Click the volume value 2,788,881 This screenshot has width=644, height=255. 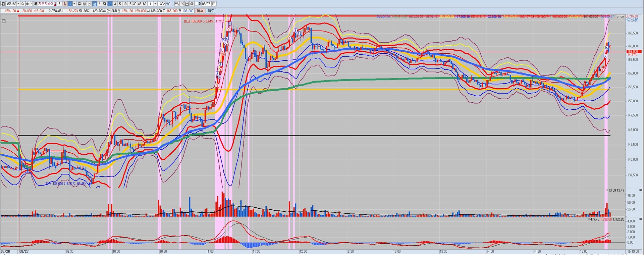tap(56, 11)
